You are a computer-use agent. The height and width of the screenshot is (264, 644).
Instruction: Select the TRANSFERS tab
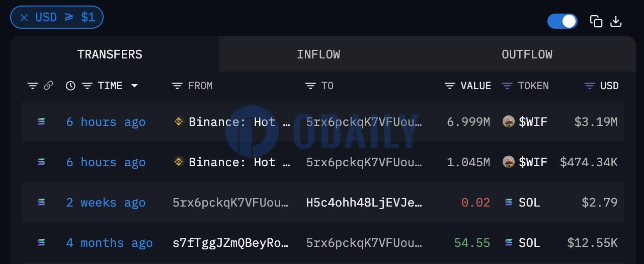pos(110,54)
